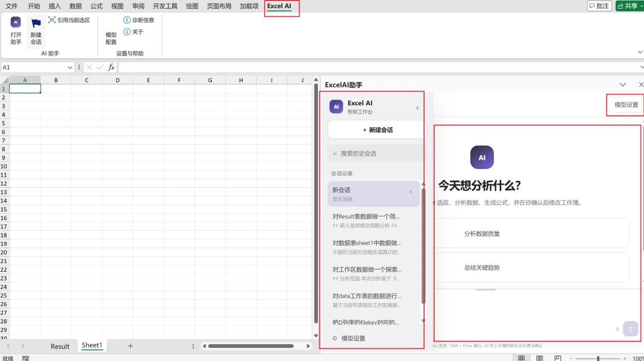Image resolution: width=644 pixels, height=361 pixels.
Task: Select column D header
Action: (x=118, y=80)
